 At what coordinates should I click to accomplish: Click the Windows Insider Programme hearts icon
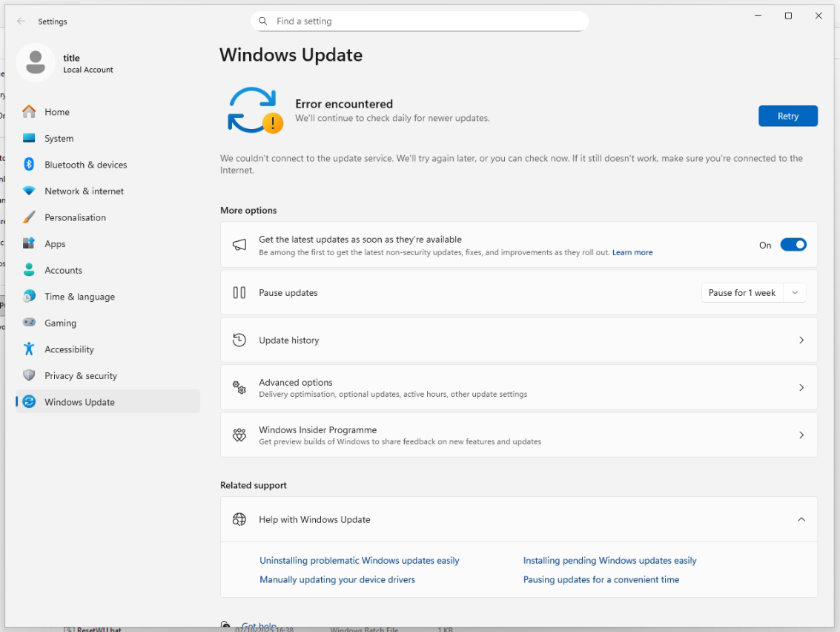(239, 435)
